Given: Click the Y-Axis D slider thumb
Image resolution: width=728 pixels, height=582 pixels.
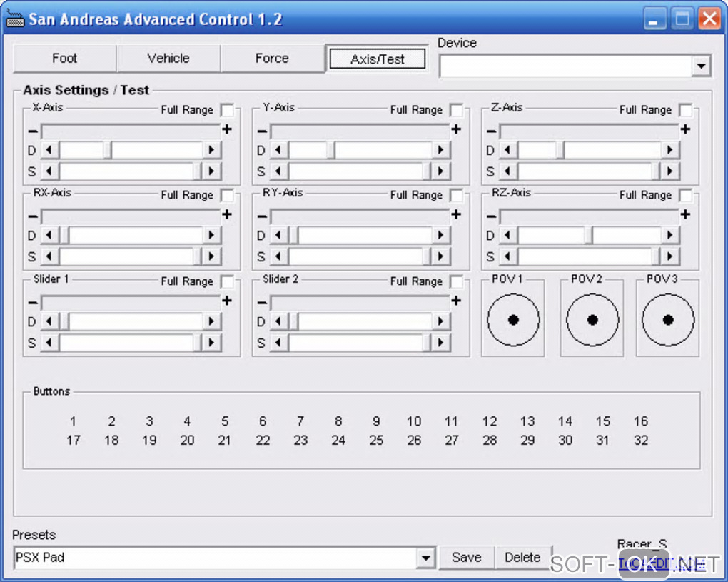Looking at the screenshot, I should pyautogui.click(x=331, y=150).
